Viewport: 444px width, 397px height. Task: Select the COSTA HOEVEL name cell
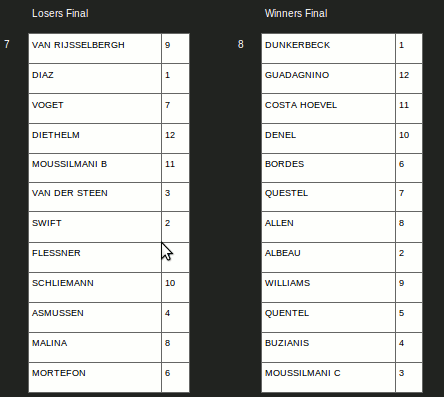click(328, 109)
